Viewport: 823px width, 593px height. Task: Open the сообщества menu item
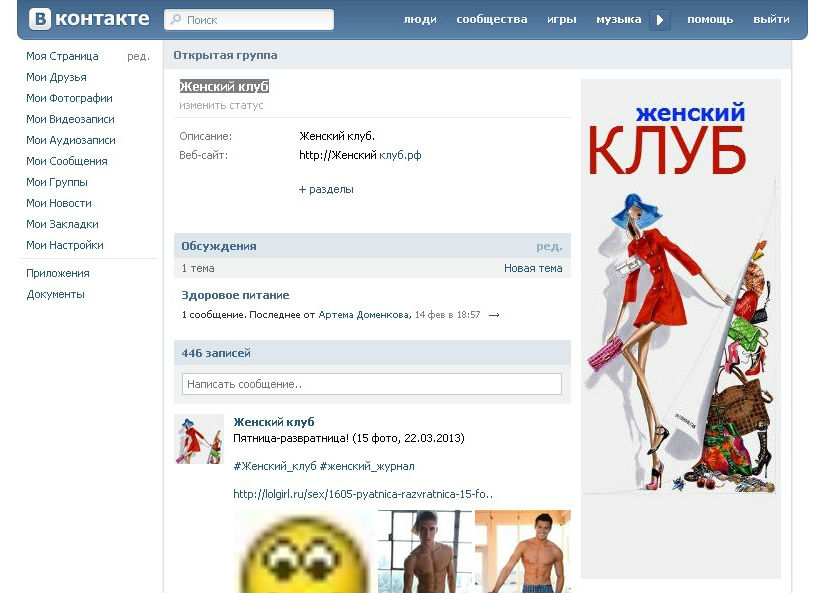pos(492,19)
